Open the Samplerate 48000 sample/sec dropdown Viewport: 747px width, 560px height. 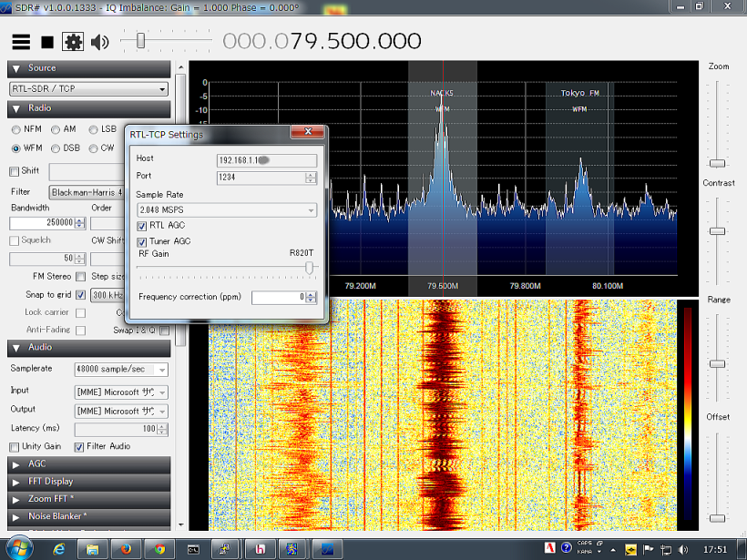pyautogui.click(x=121, y=370)
